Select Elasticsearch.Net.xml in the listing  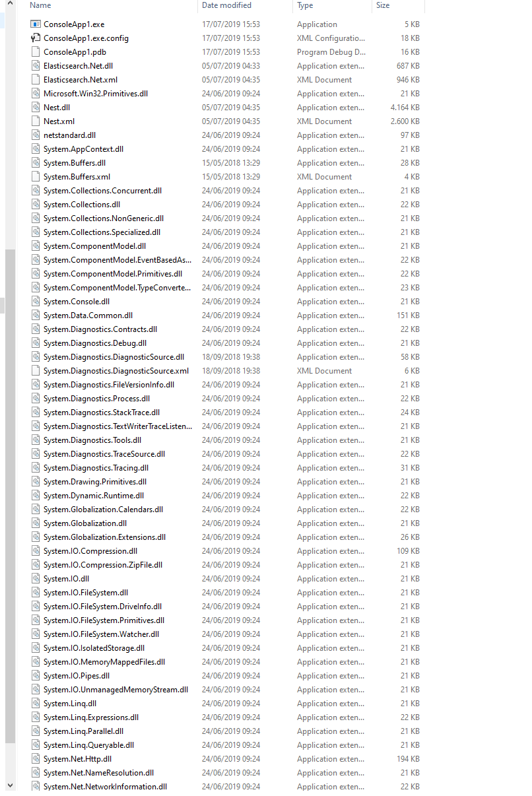[x=81, y=79]
